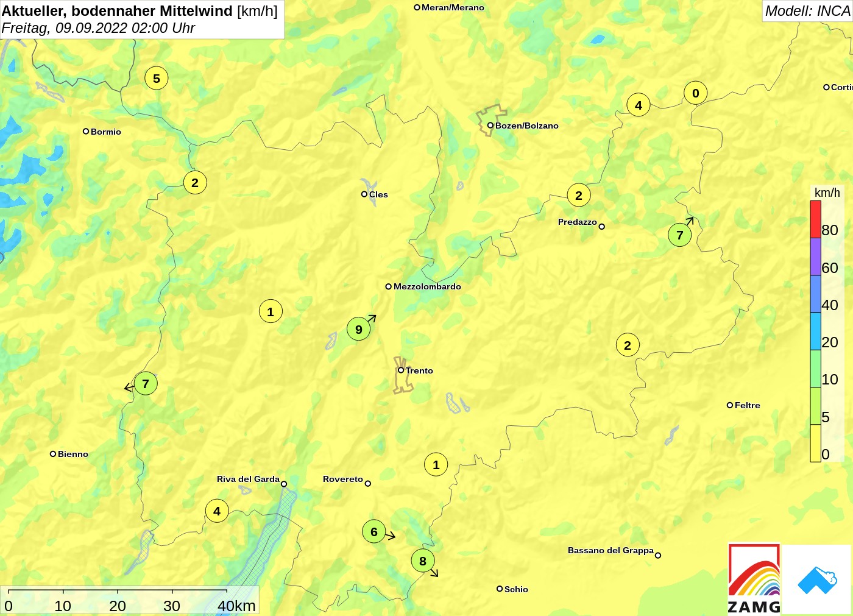
Task: Click the 'km/h' legend heading
Action: click(x=827, y=193)
